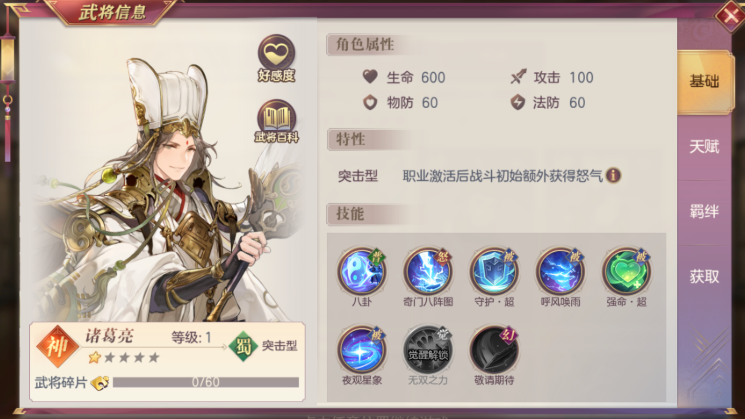
Task: Select the 呼风唤雨 skill icon
Action: click(560, 271)
